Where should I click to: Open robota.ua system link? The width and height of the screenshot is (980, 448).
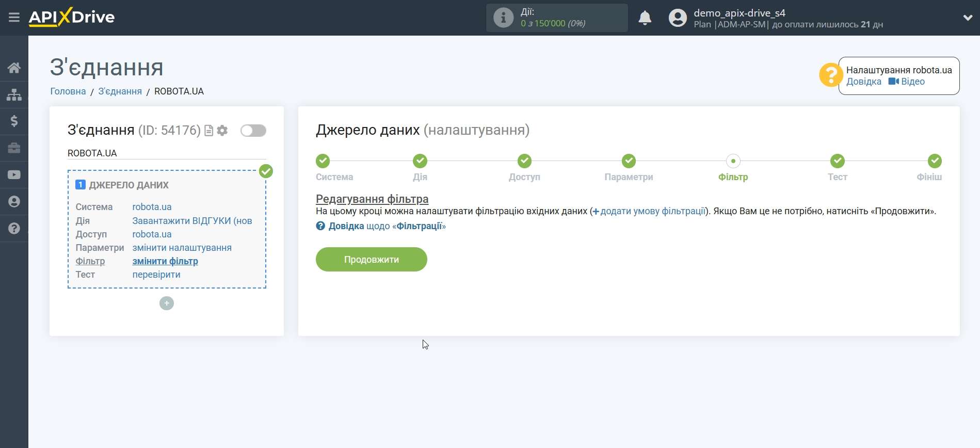point(152,207)
